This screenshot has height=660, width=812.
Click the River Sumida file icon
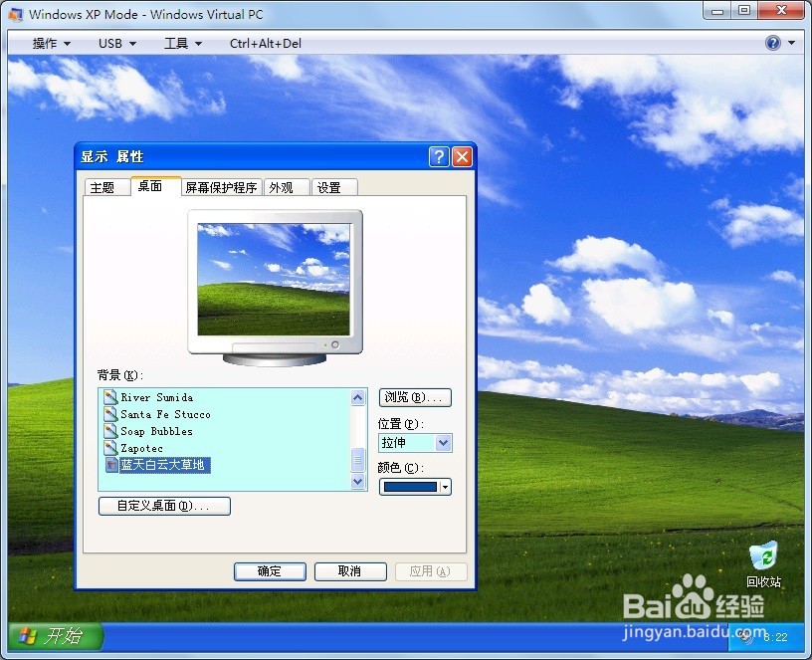tap(110, 397)
